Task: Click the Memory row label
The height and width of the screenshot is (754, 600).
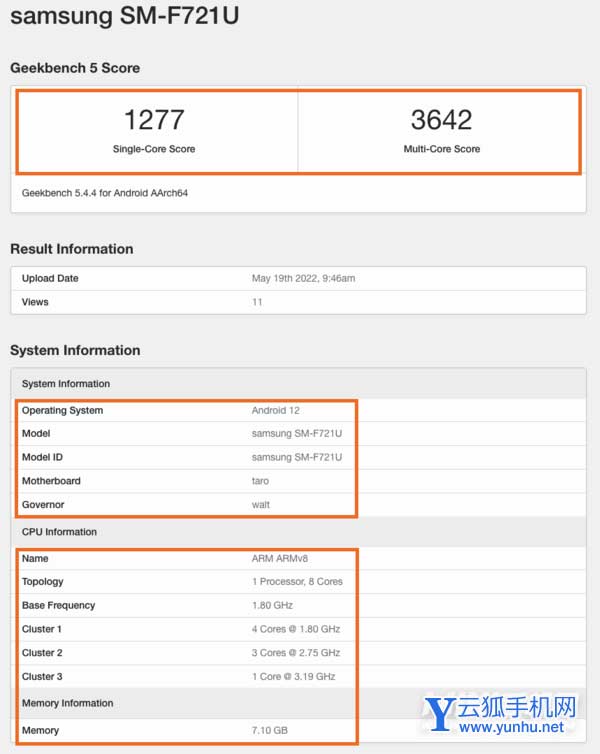Action: coord(40,730)
